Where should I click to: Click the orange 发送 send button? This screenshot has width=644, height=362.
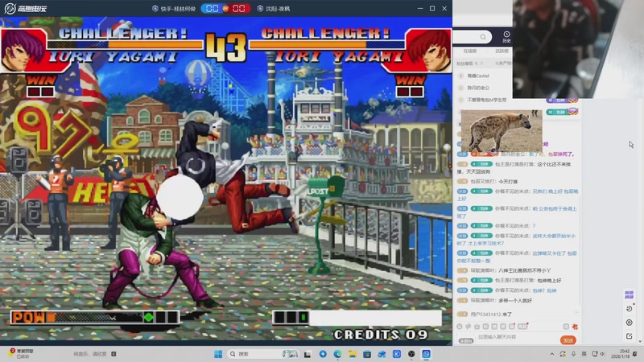tap(568, 340)
